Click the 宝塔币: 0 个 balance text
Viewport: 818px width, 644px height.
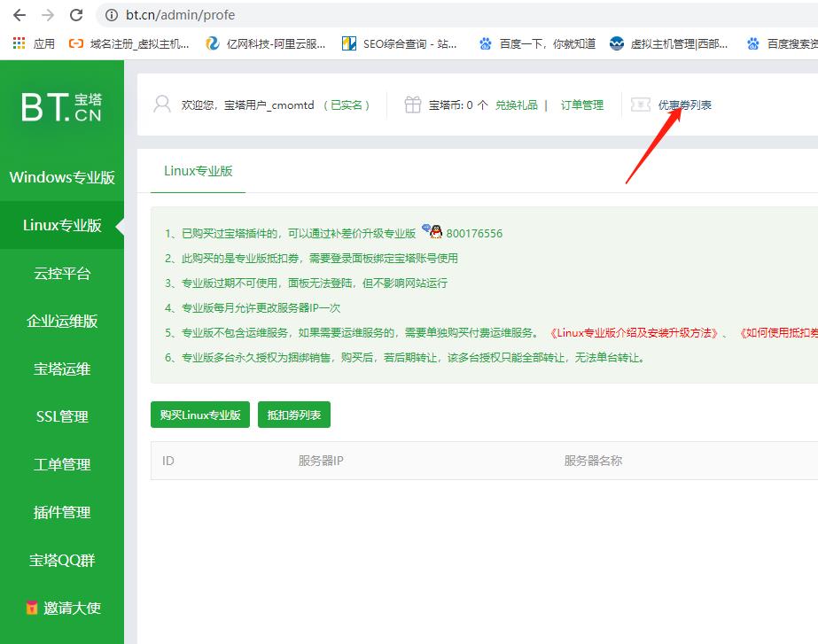coord(458,105)
